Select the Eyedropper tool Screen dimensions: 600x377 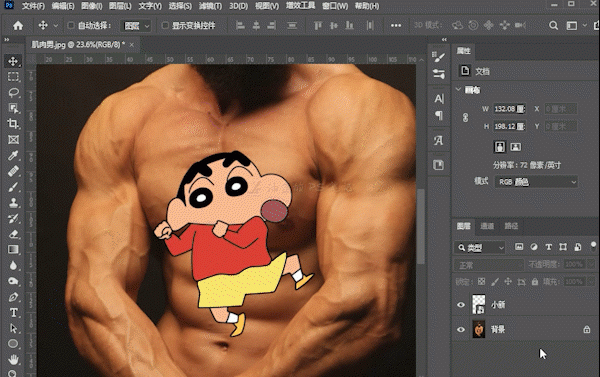(13, 155)
